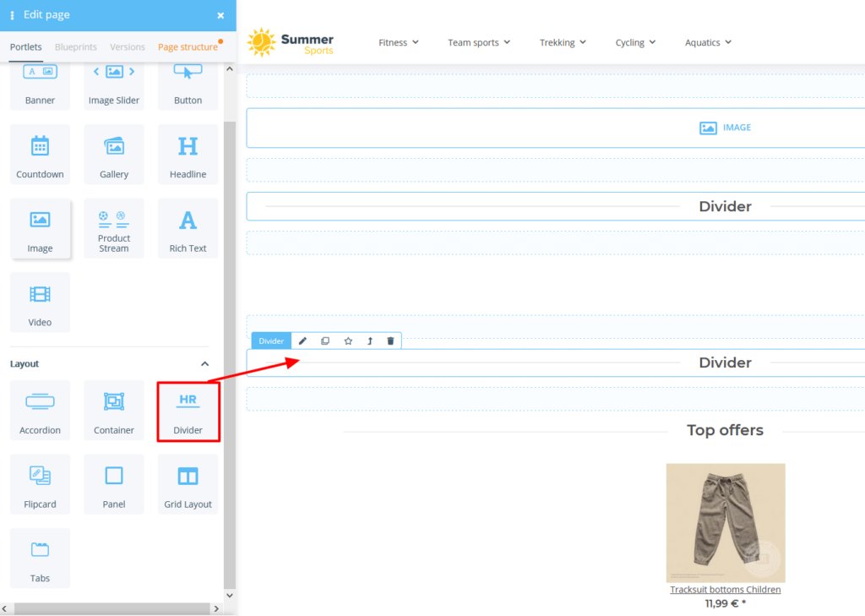
Task: Select the Accordion layout element
Action: pyautogui.click(x=40, y=411)
